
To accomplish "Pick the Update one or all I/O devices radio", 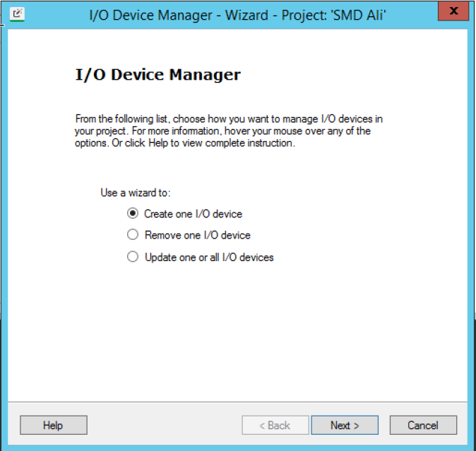I will 133,257.
